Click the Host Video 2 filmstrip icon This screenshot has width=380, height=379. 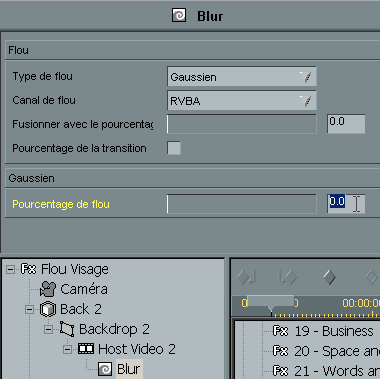pyautogui.click(x=86, y=349)
